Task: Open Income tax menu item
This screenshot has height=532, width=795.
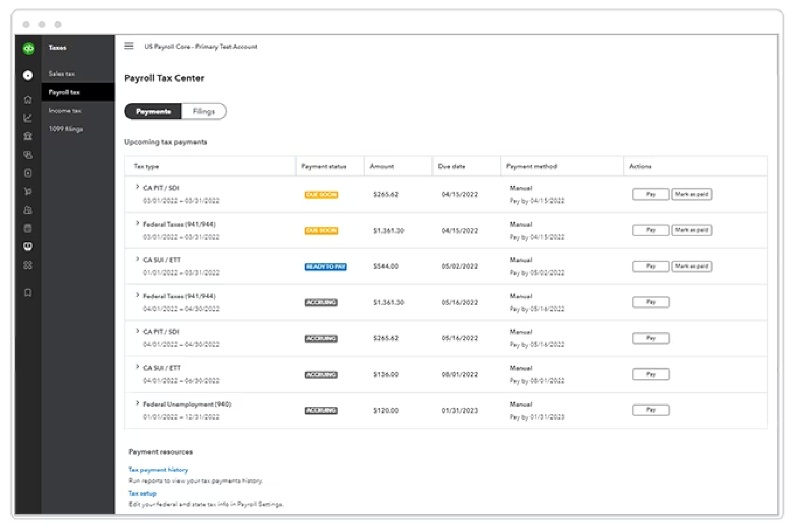Action: tap(65, 111)
